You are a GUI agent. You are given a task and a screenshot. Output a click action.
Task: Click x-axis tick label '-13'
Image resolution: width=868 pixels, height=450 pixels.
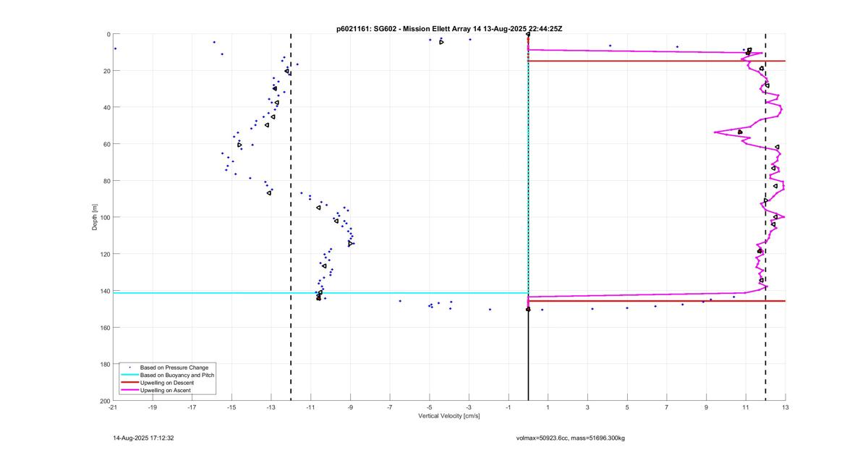(271, 407)
